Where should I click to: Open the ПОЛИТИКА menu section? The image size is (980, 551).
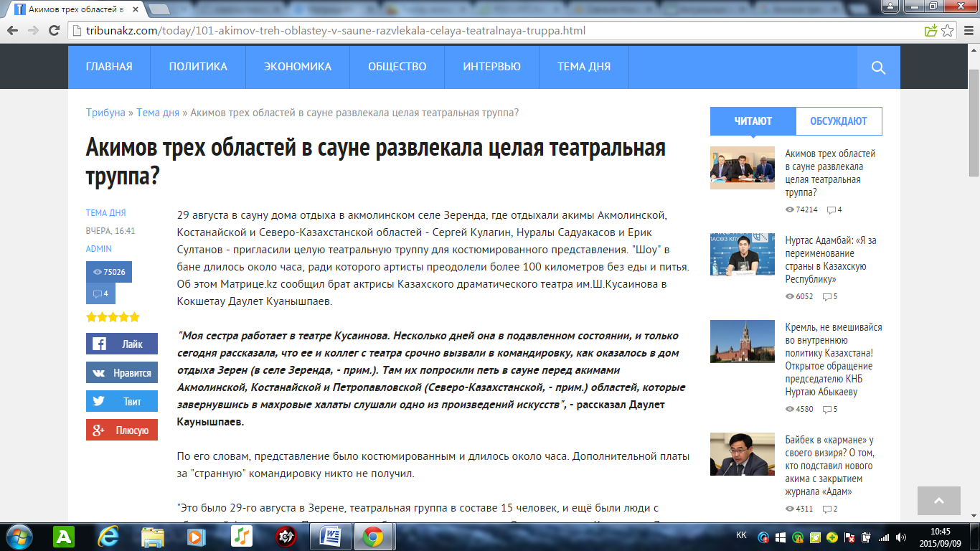click(198, 67)
